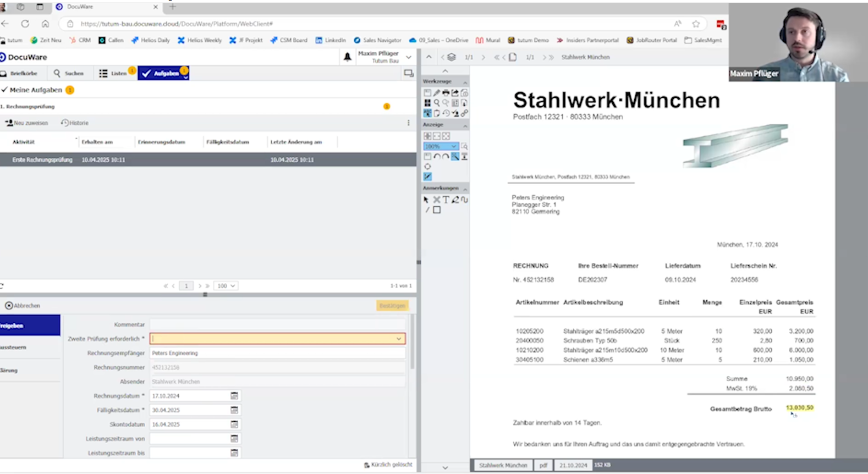
Task: Open the CSM Board bookmark
Action: 289,40
